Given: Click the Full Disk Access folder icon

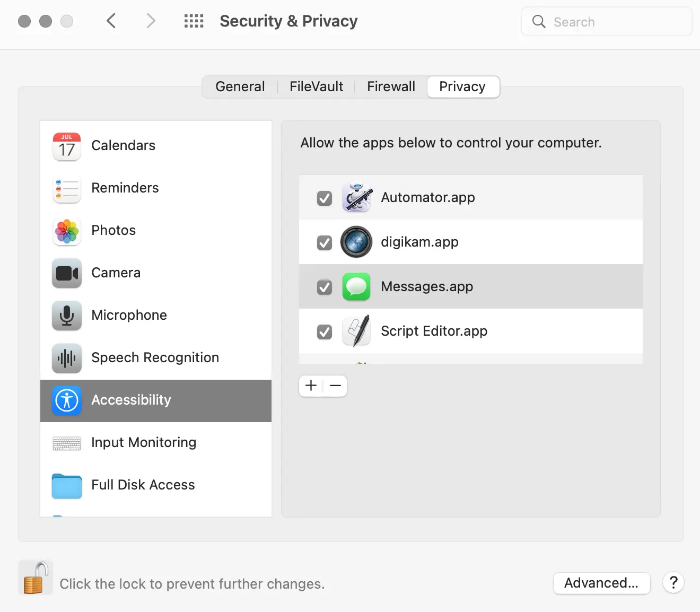Looking at the screenshot, I should click(67, 485).
